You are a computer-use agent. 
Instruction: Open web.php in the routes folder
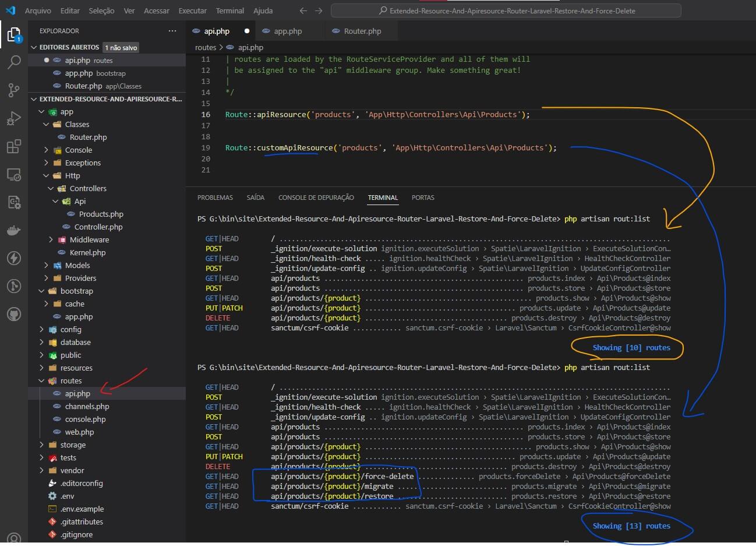pyautogui.click(x=79, y=432)
